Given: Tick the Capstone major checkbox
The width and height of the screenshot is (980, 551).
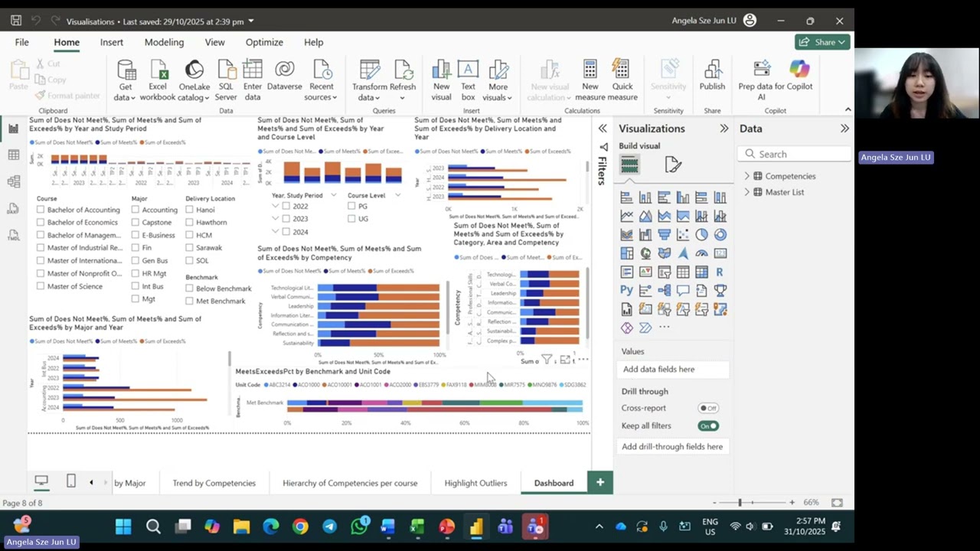Looking at the screenshot, I should tap(135, 223).
